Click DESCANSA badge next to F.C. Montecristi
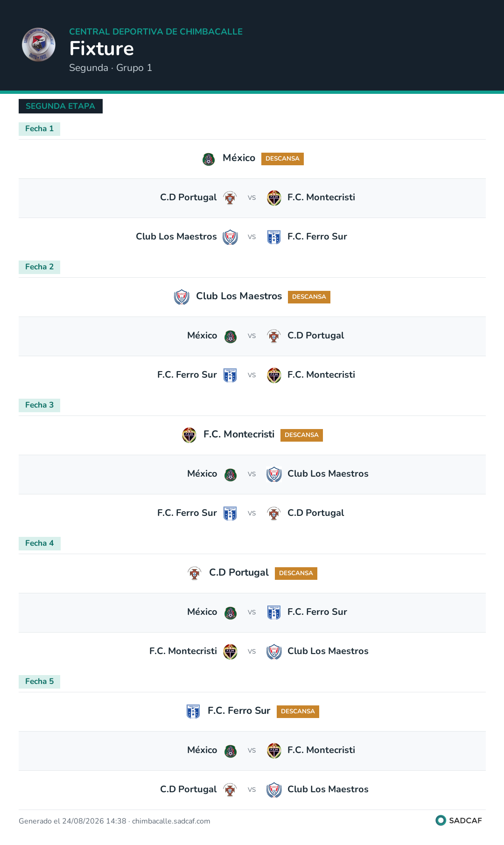The image size is (504, 845). coord(301,435)
